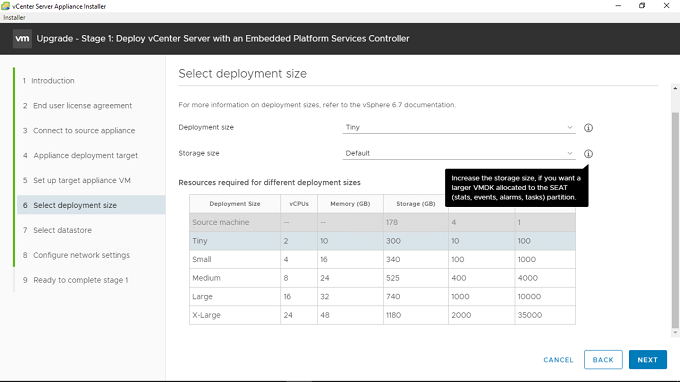680x382 pixels.
Task: Click the vCenter installer app icon in the title bar
Action: 6,6
